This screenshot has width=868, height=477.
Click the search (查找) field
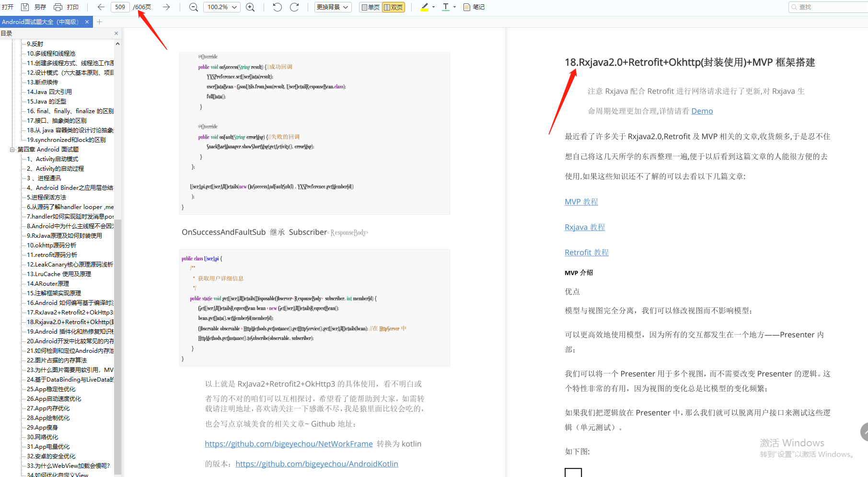[x=829, y=7]
